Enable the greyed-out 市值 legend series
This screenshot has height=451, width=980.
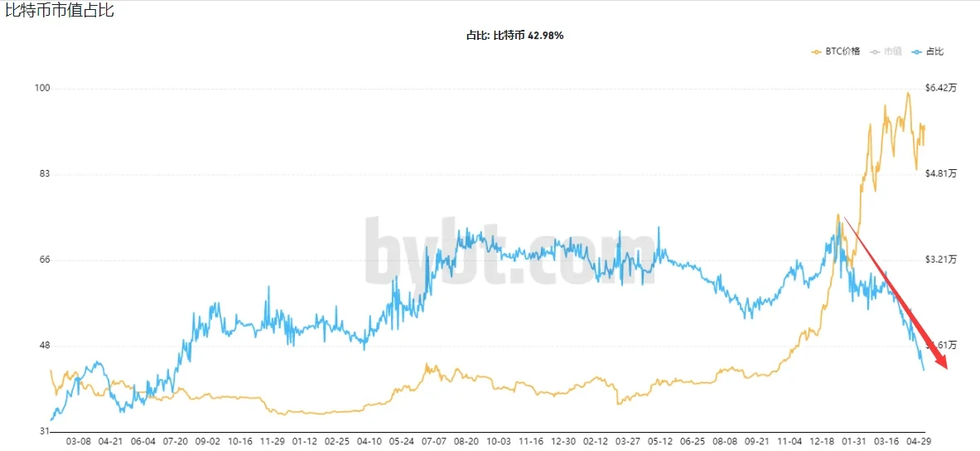tap(891, 51)
